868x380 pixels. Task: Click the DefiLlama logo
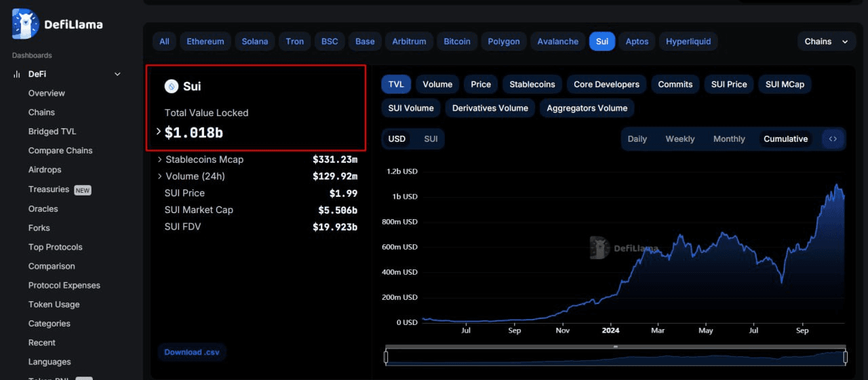coord(58,24)
